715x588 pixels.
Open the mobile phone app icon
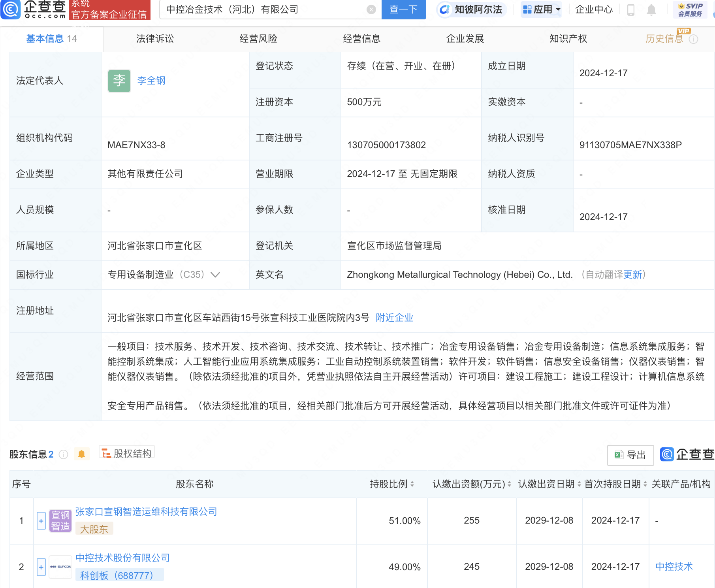click(631, 9)
